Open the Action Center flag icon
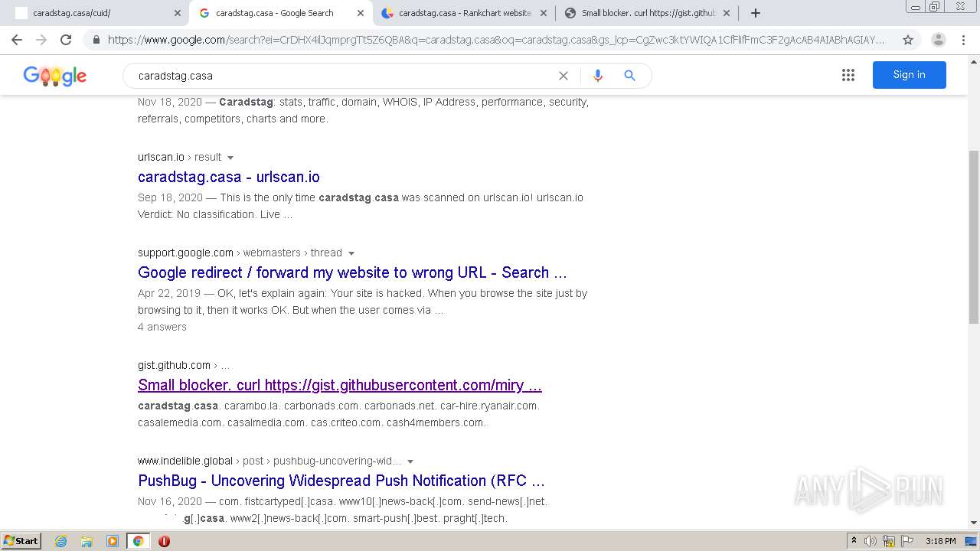This screenshot has width=980, height=551. 906,541
